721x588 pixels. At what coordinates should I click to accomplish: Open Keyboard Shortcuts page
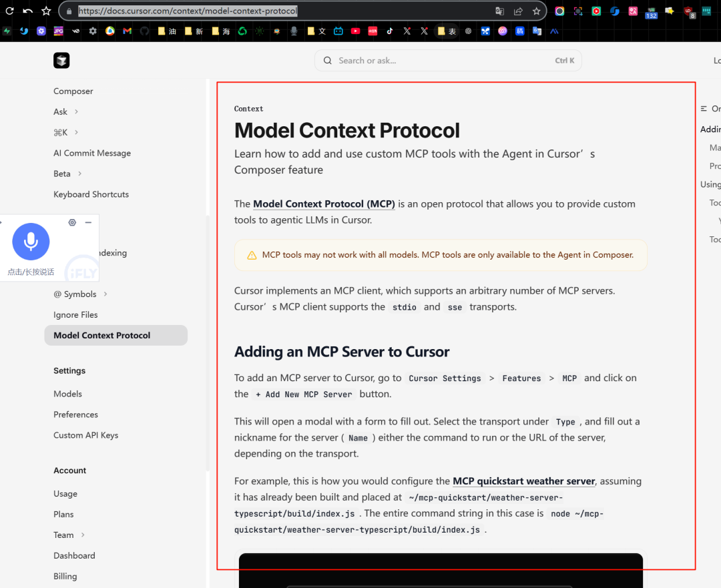click(x=91, y=194)
